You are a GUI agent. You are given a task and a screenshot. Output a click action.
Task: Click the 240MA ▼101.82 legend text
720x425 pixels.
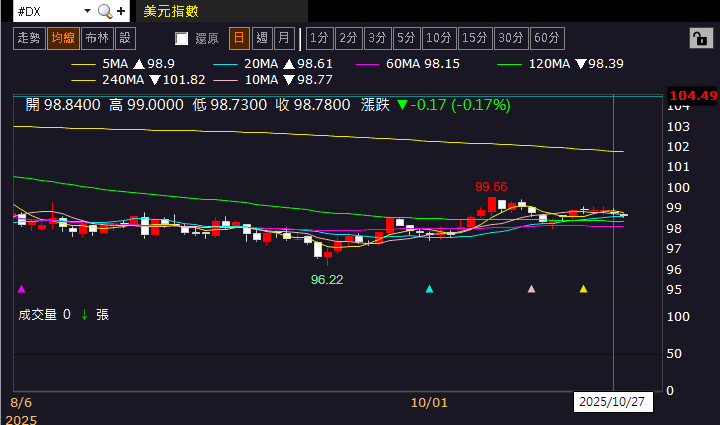pyautogui.click(x=154, y=80)
